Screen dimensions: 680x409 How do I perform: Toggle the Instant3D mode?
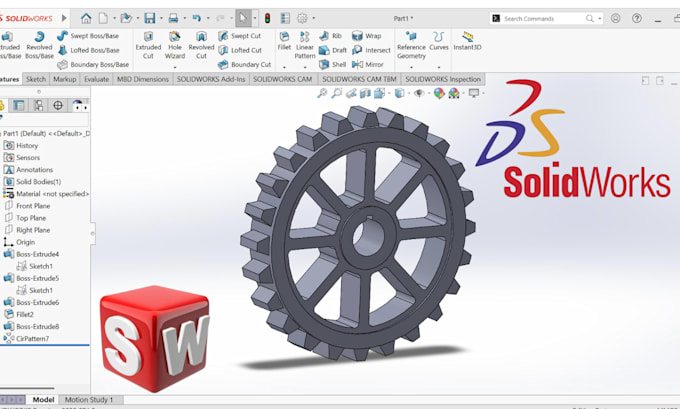(468, 41)
